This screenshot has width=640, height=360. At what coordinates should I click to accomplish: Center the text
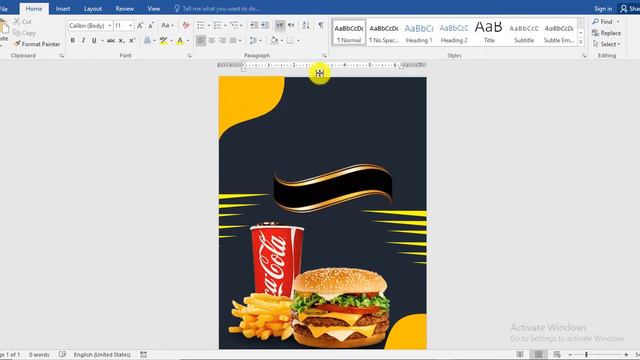[211, 40]
